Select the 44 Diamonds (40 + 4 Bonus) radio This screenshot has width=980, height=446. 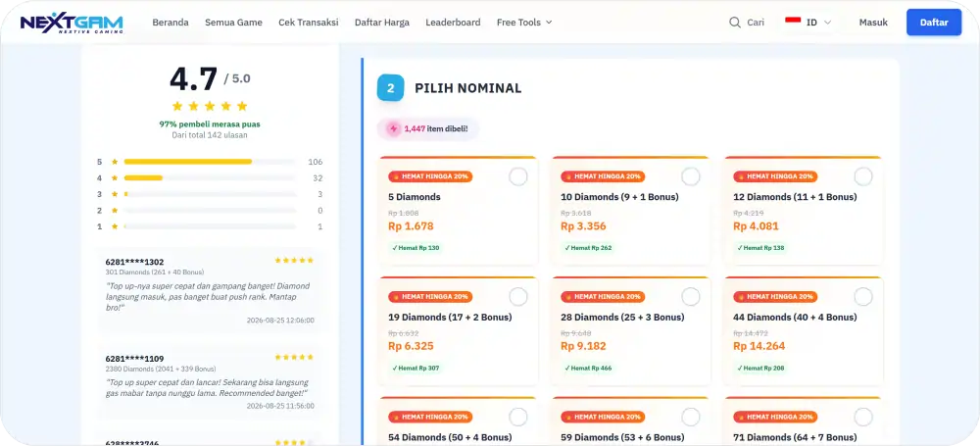point(863,297)
